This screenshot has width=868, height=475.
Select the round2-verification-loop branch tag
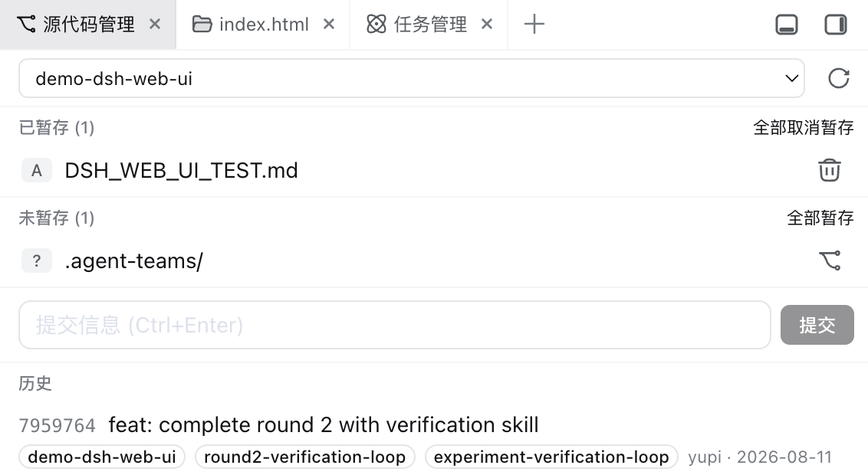(x=305, y=457)
